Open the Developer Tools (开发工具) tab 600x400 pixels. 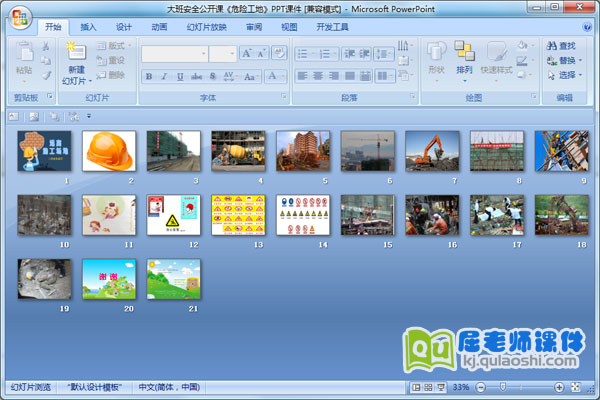[331, 27]
